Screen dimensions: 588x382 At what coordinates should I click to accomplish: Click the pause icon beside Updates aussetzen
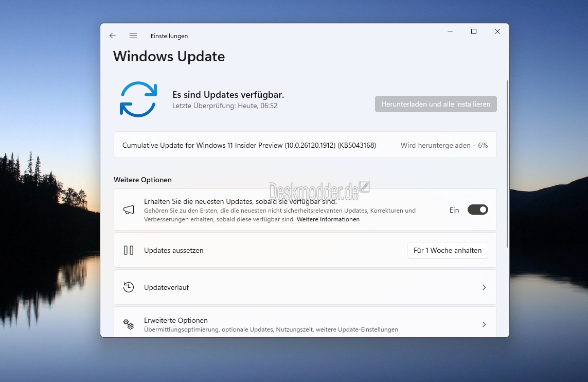click(129, 250)
